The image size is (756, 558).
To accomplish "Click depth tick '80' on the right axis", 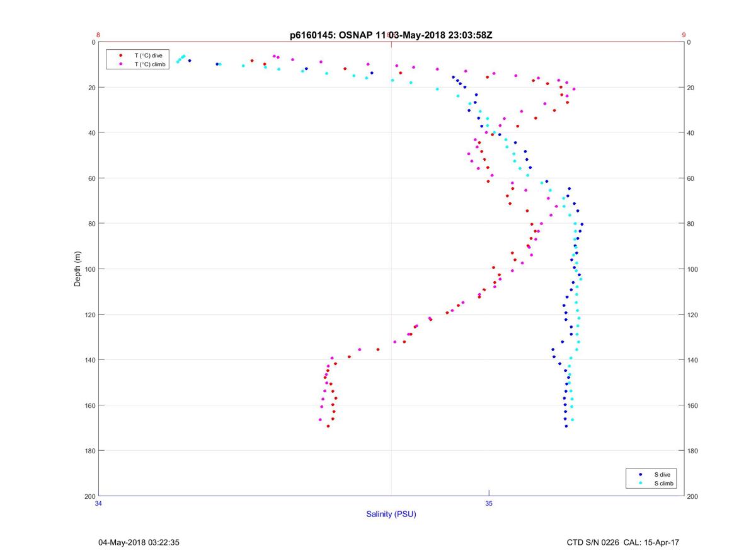I will pos(691,224).
